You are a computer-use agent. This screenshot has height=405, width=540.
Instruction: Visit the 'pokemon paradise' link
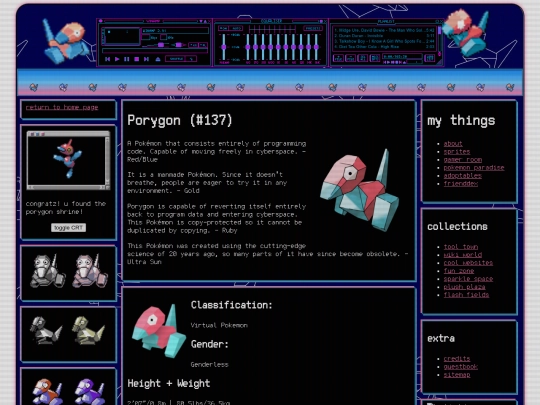tap(474, 168)
